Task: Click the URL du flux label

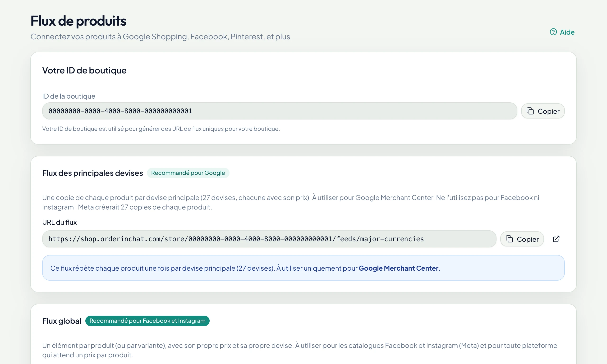Action: tap(59, 222)
